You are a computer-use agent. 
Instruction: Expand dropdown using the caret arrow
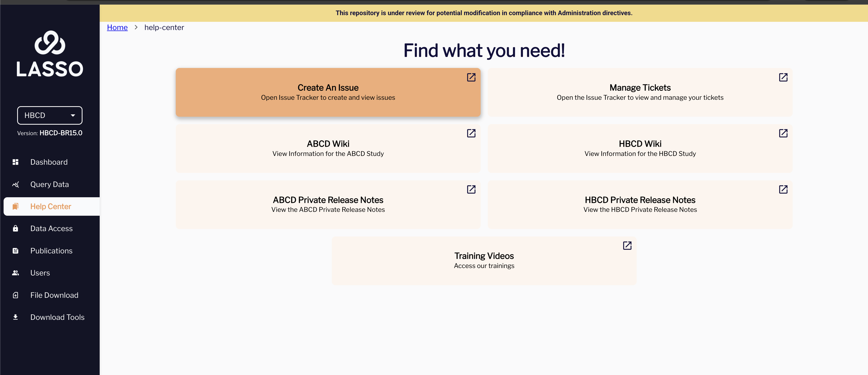73,115
